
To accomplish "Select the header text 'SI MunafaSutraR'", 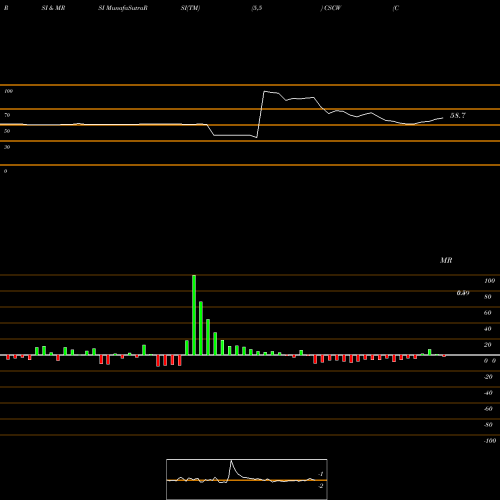I will coord(123,8).
